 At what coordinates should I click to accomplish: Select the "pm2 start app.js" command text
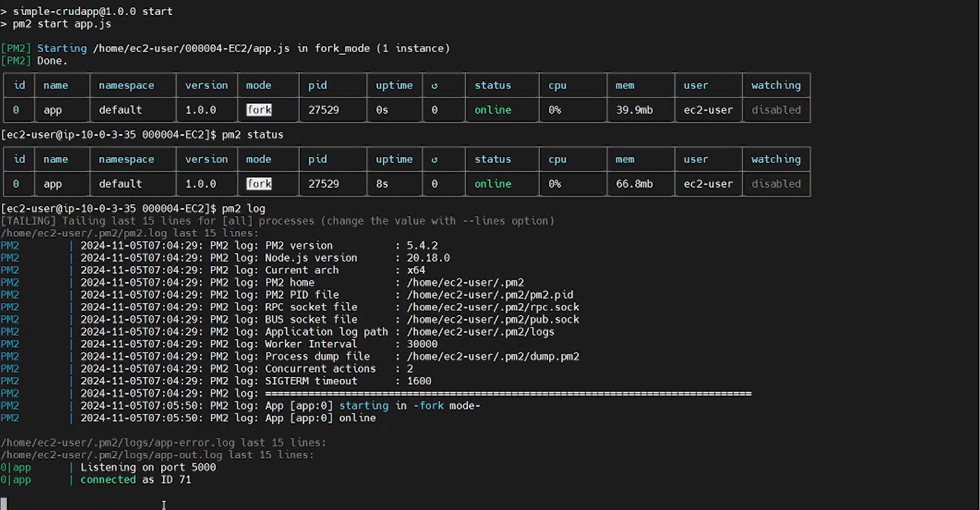click(x=62, y=23)
